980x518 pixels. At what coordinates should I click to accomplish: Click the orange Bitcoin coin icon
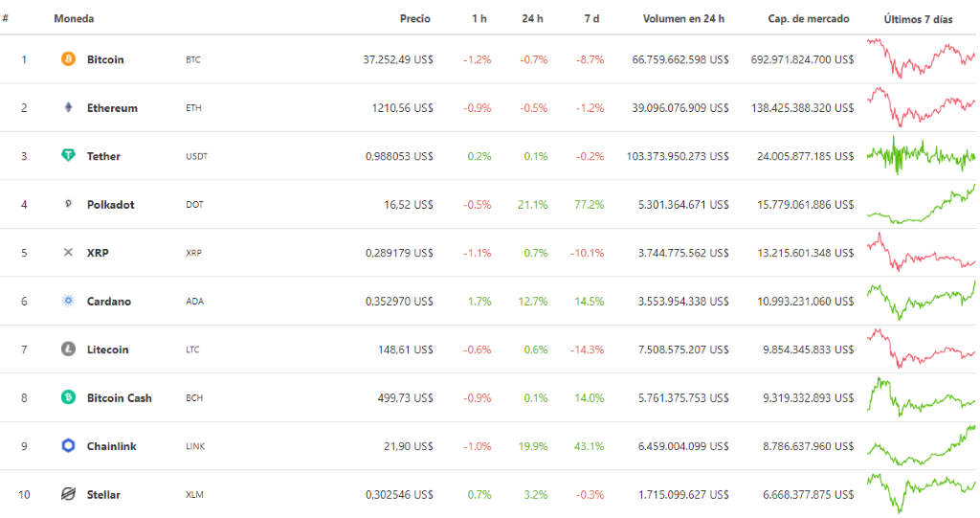coord(68,58)
